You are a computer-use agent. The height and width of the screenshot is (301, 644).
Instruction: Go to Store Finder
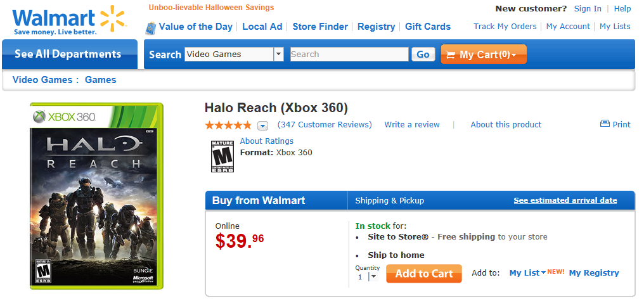pos(320,27)
